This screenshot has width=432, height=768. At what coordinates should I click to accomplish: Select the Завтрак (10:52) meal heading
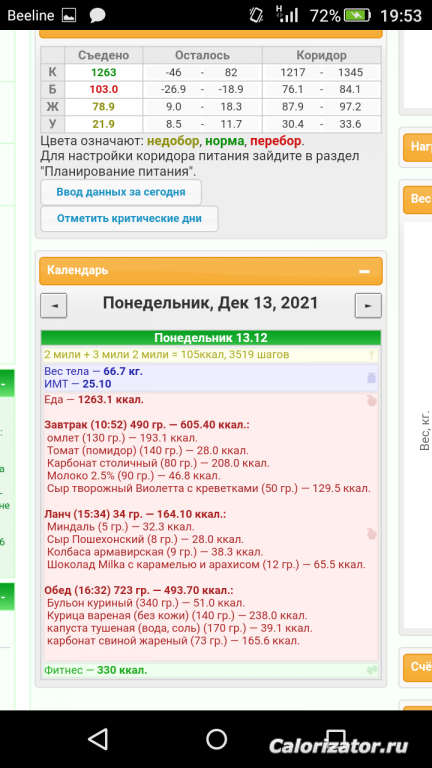click(147, 425)
